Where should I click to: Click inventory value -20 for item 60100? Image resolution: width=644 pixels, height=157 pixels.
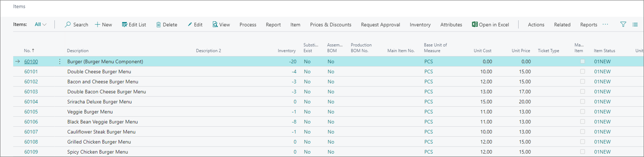click(x=293, y=62)
